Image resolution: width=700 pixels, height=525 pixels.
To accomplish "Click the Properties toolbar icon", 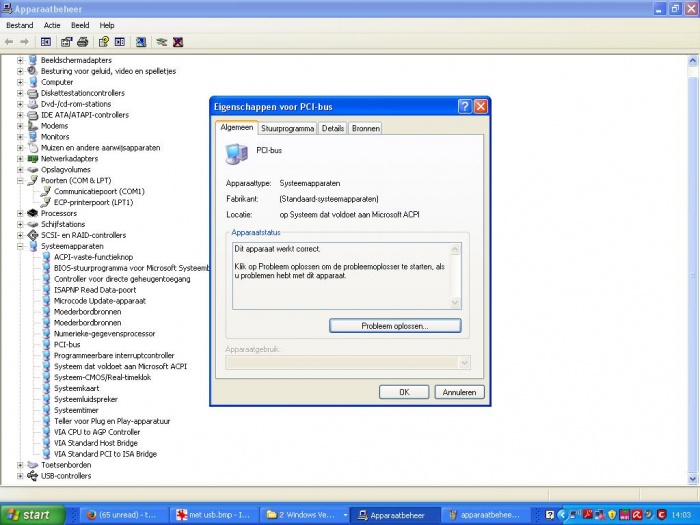I will point(67,42).
